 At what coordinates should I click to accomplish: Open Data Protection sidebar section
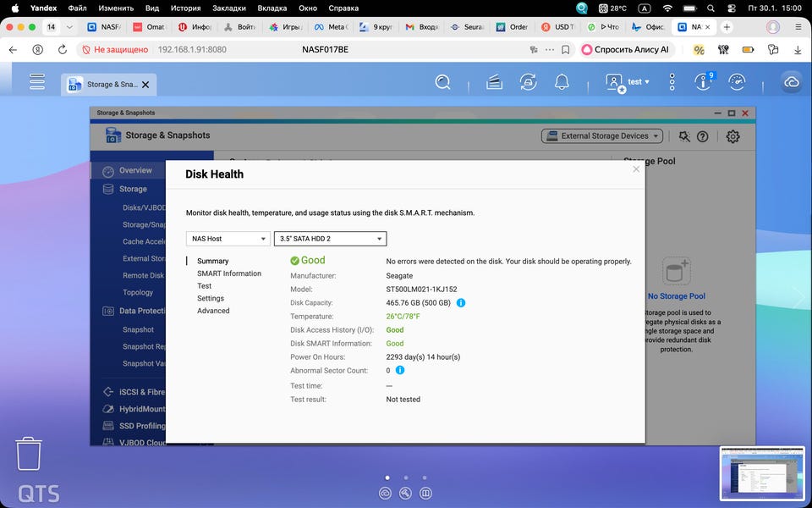pos(134,311)
